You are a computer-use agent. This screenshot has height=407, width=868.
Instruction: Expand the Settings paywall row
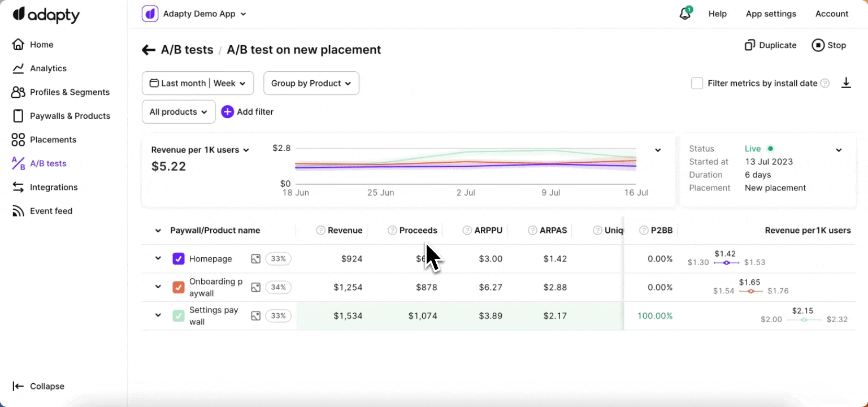coord(158,315)
